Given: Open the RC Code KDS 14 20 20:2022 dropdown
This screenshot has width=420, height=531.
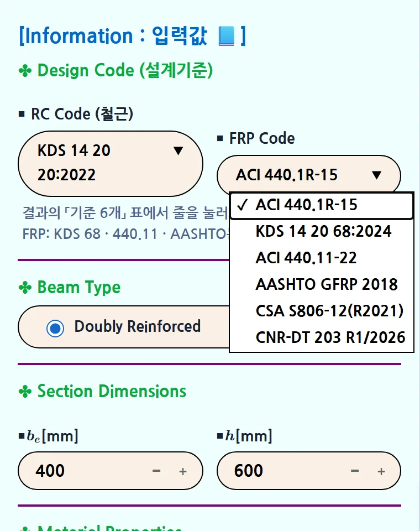Looking at the screenshot, I should [x=111, y=164].
